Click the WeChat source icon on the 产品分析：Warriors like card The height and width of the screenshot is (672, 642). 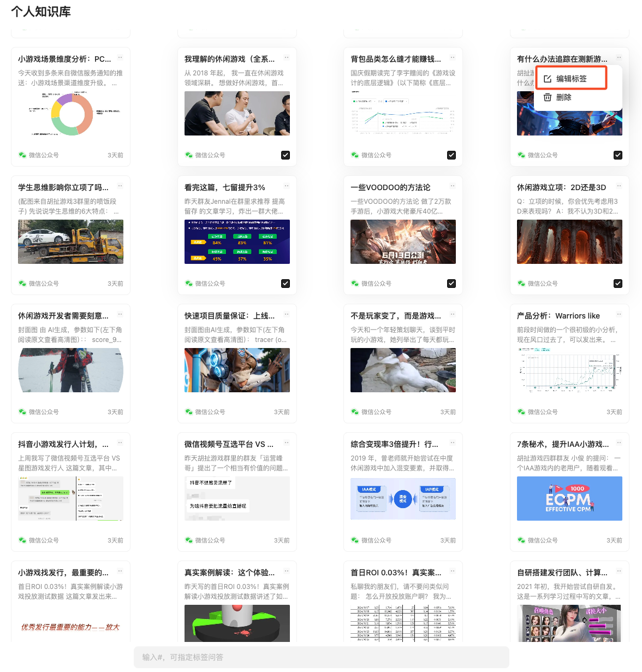tap(521, 412)
